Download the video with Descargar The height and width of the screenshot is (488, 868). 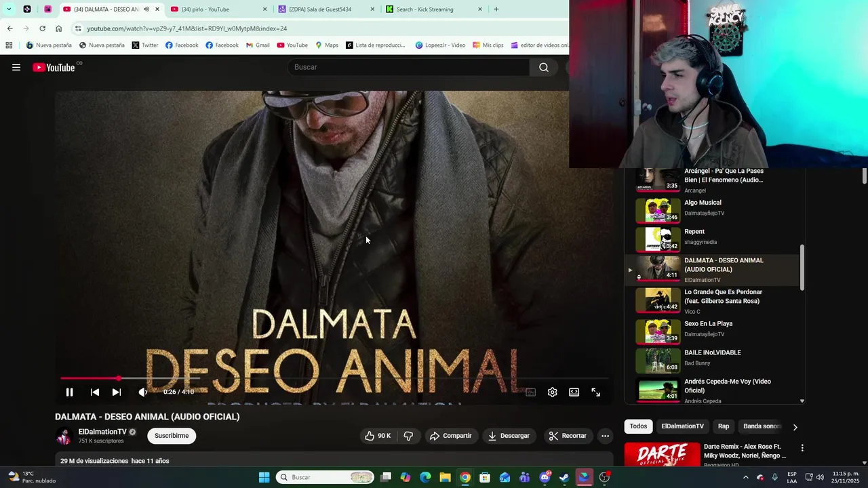(x=509, y=436)
